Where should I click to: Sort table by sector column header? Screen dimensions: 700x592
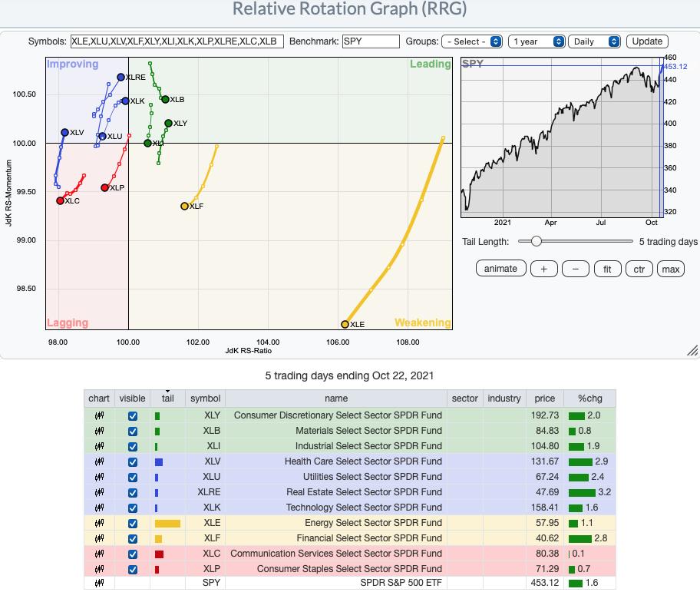[464, 399]
